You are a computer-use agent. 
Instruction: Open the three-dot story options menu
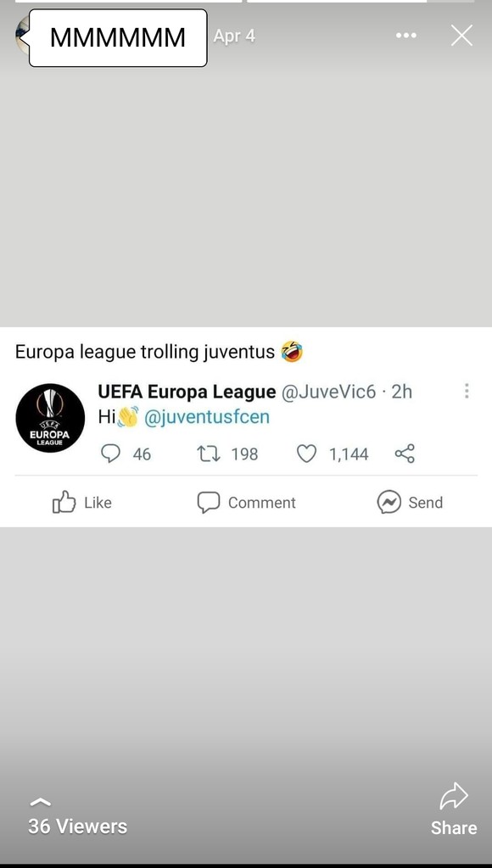tap(405, 36)
